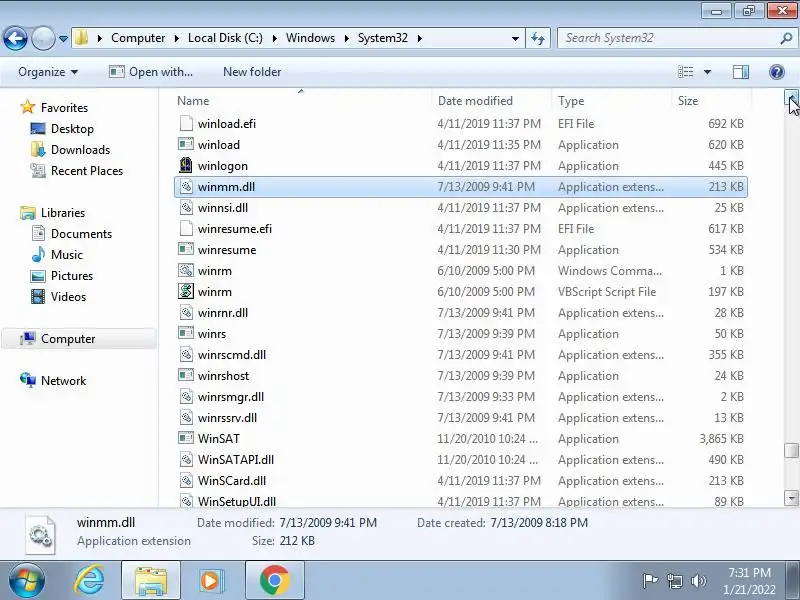
Task: Click System32 in the address breadcrumb
Action: click(x=383, y=38)
